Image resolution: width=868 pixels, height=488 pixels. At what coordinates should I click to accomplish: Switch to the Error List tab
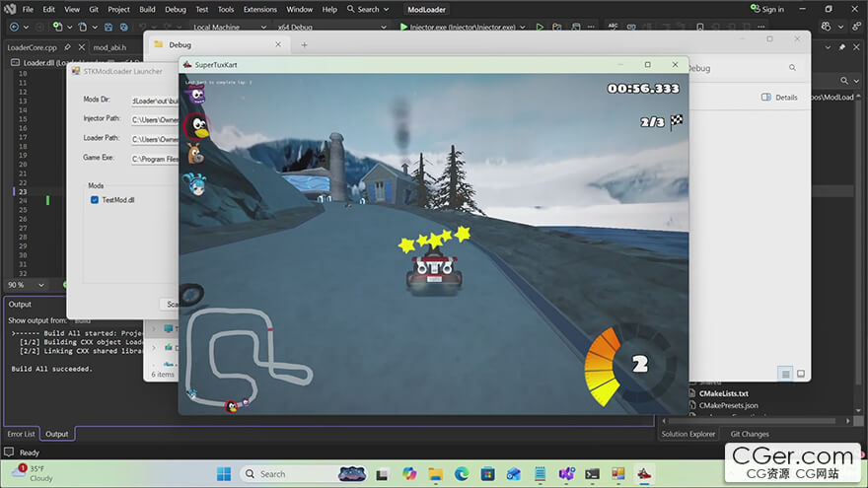tap(21, 434)
